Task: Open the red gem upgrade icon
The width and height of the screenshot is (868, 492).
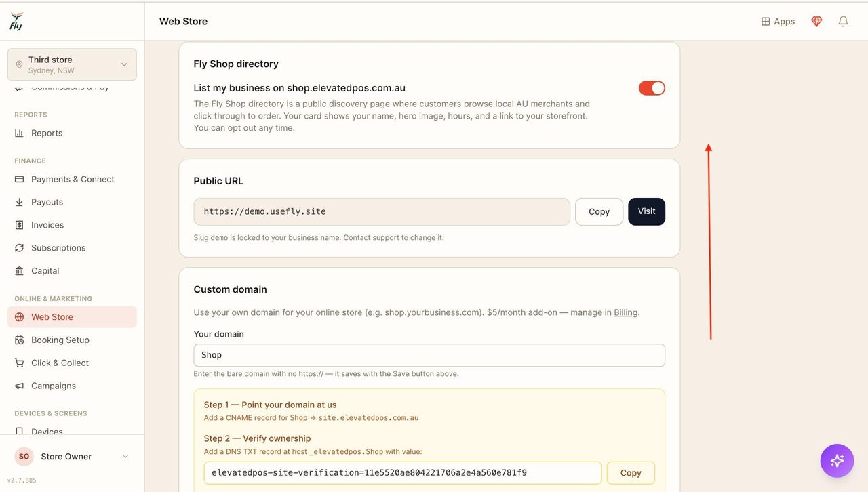Action: [816, 22]
